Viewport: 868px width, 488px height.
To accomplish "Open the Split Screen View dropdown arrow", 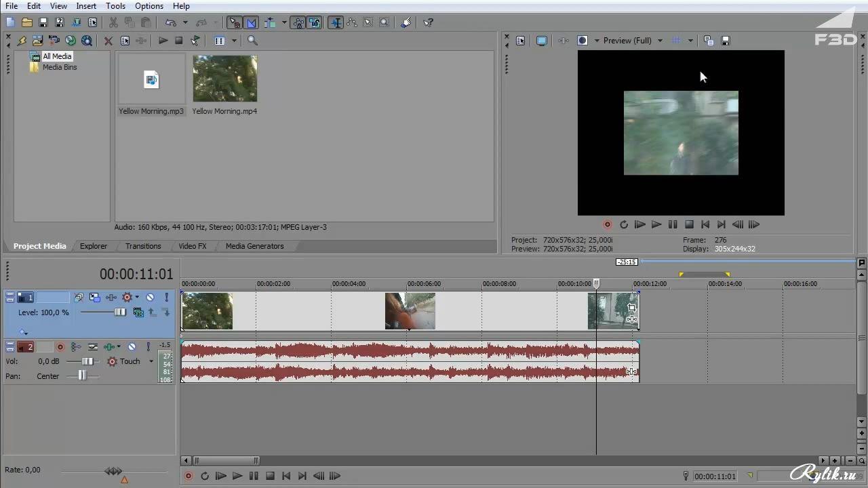I will 597,41.
